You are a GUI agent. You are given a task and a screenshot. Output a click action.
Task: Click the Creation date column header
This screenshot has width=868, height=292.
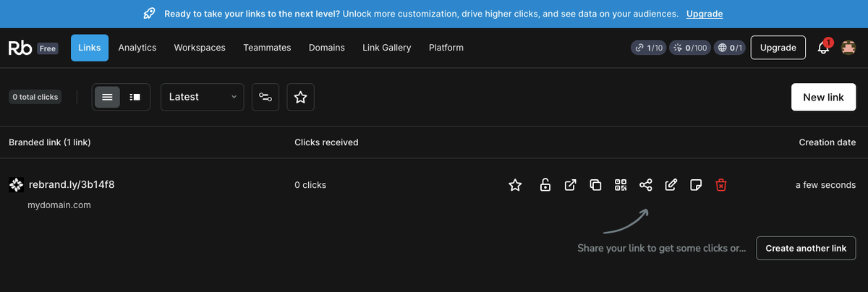(x=827, y=142)
